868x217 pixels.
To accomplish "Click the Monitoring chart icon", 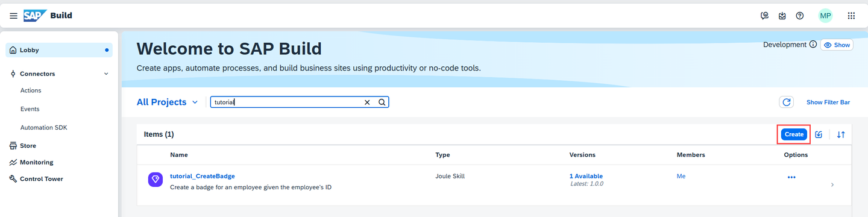I will coord(13,162).
